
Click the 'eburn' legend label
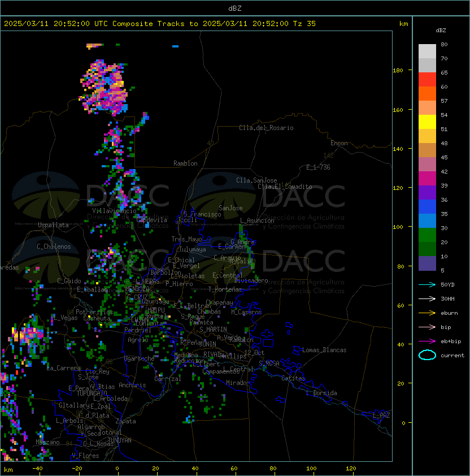(x=449, y=313)
